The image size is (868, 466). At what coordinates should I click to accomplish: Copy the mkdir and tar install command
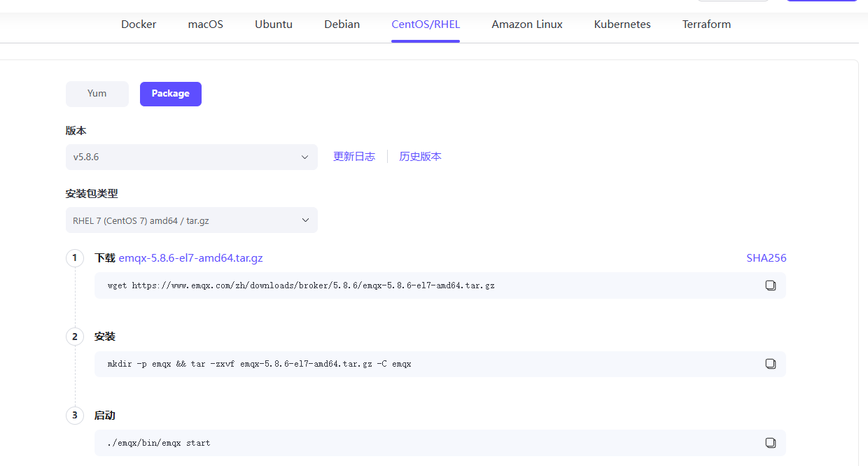click(770, 364)
